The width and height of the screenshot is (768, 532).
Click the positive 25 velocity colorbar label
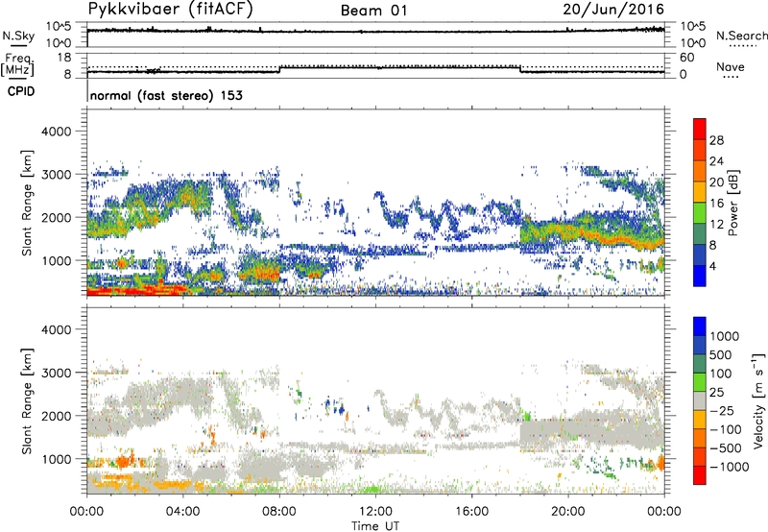[x=717, y=393]
